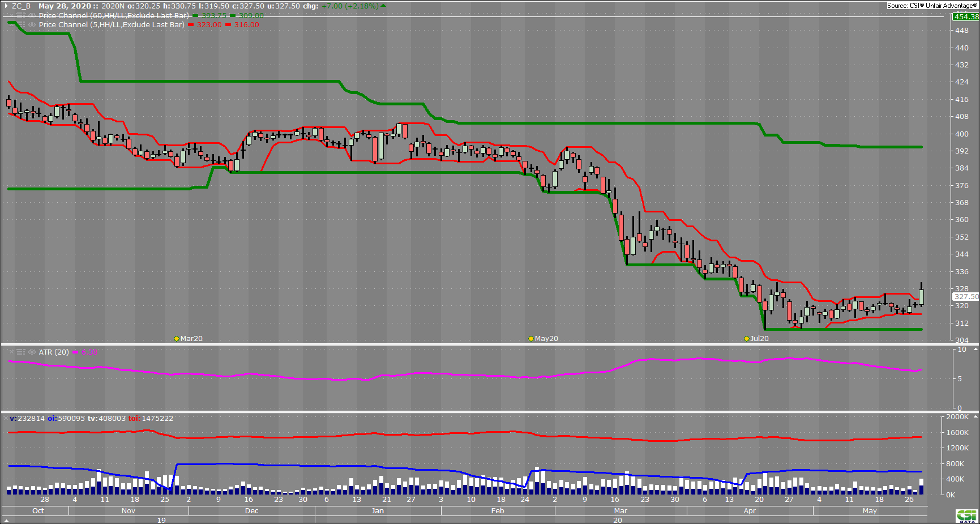Viewport: 980px width, 524px height.
Task: Close the ATR (20) indicator pane
Action: click(11, 352)
